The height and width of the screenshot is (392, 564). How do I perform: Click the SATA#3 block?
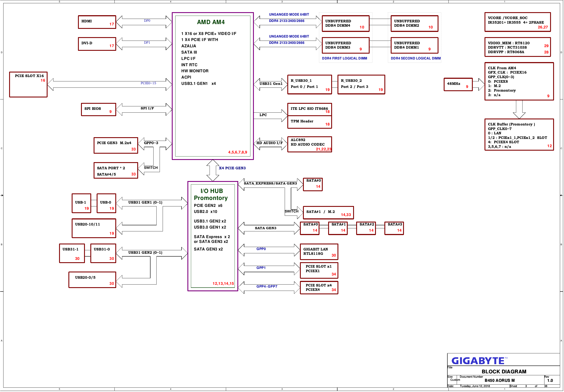pyautogui.click(x=394, y=228)
